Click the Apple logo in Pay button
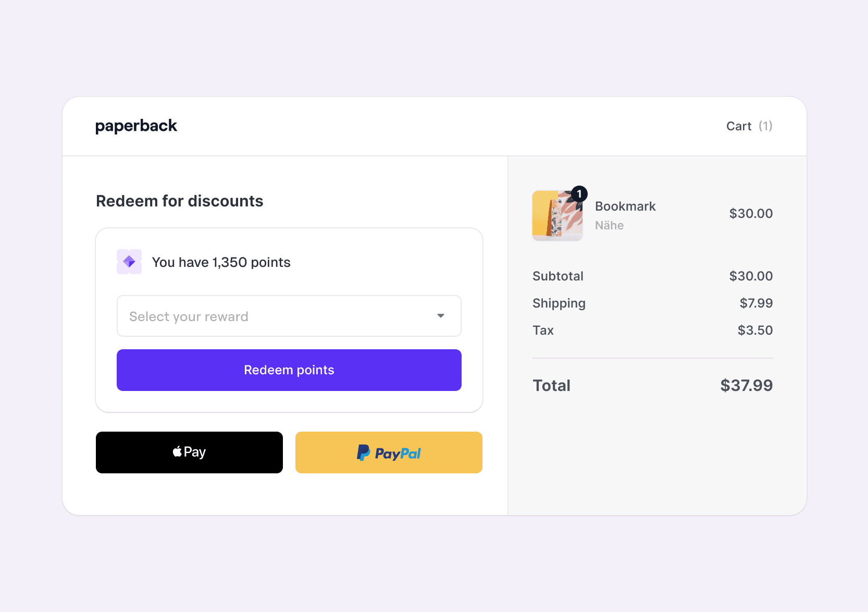Viewport: 868px width, 612px height. tap(177, 451)
